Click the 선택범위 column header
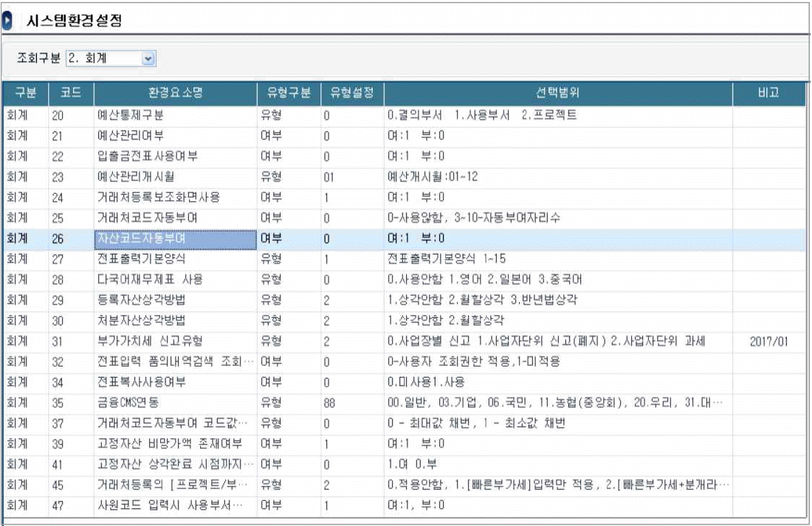This screenshot has width=812, height=526. pyautogui.click(x=557, y=95)
